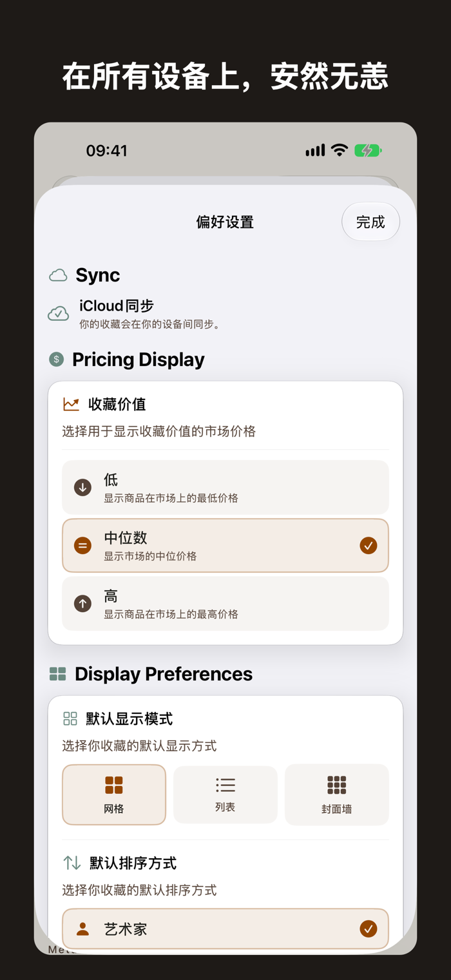451x980 pixels.
Task: Tap the down arrow icon for 低
Action: point(82,488)
